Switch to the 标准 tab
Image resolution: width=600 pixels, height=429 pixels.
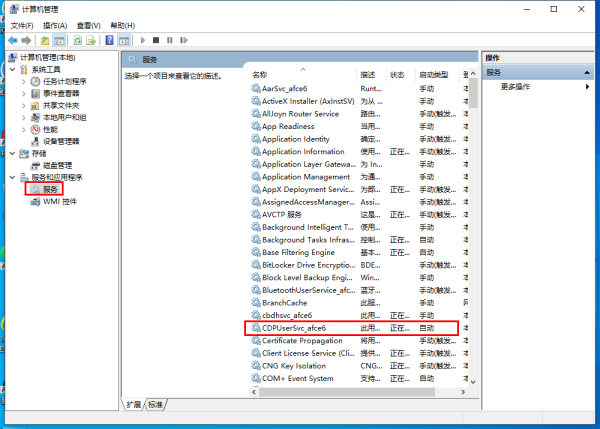155,405
